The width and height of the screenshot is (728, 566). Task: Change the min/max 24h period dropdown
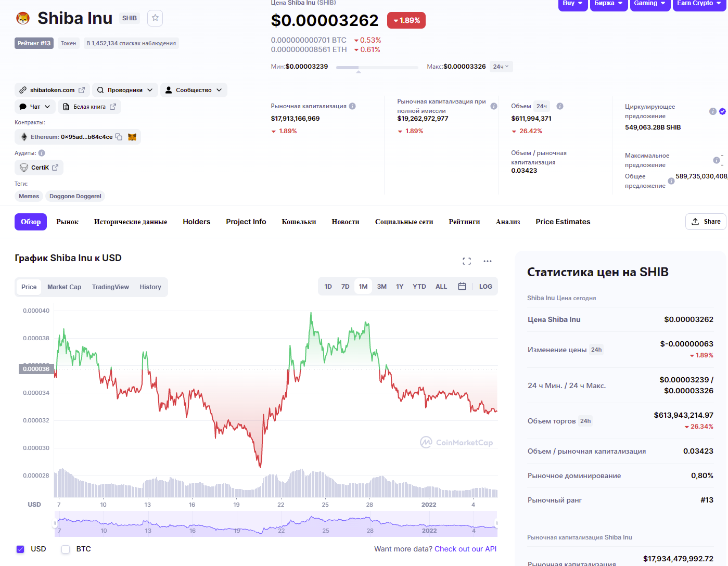(501, 67)
